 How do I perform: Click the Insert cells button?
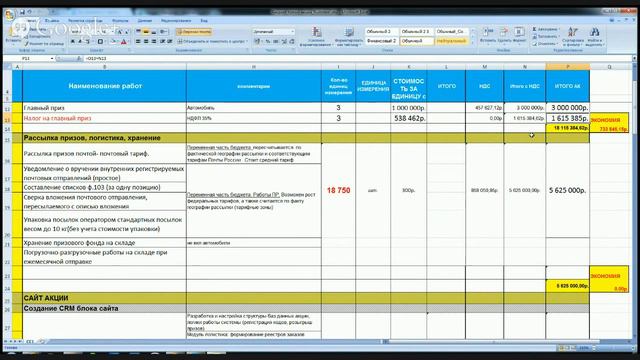(x=488, y=36)
